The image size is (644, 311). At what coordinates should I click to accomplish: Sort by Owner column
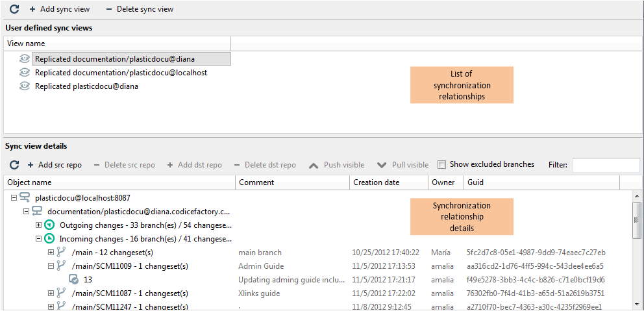446,182
